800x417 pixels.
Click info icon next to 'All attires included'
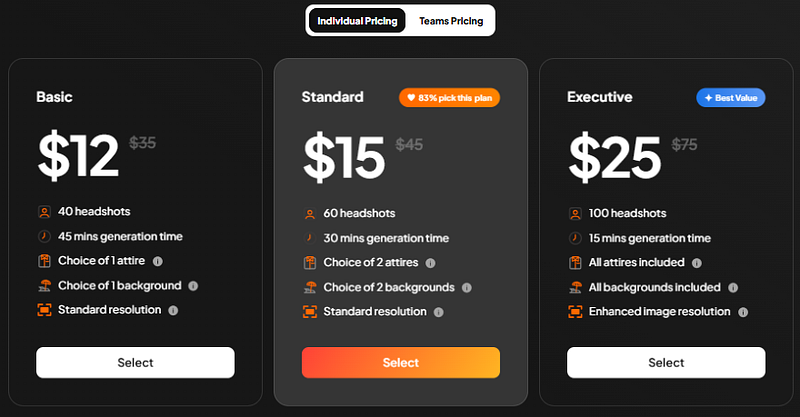pyautogui.click(x=697, y=263)
